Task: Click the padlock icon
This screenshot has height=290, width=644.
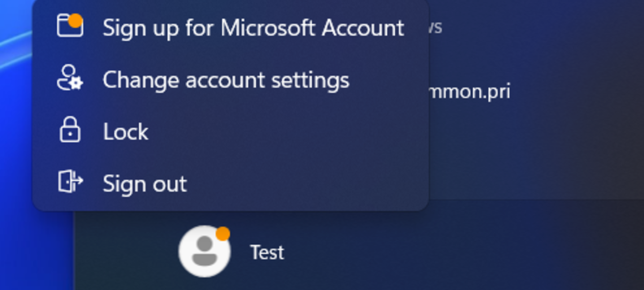Action: 70,130
